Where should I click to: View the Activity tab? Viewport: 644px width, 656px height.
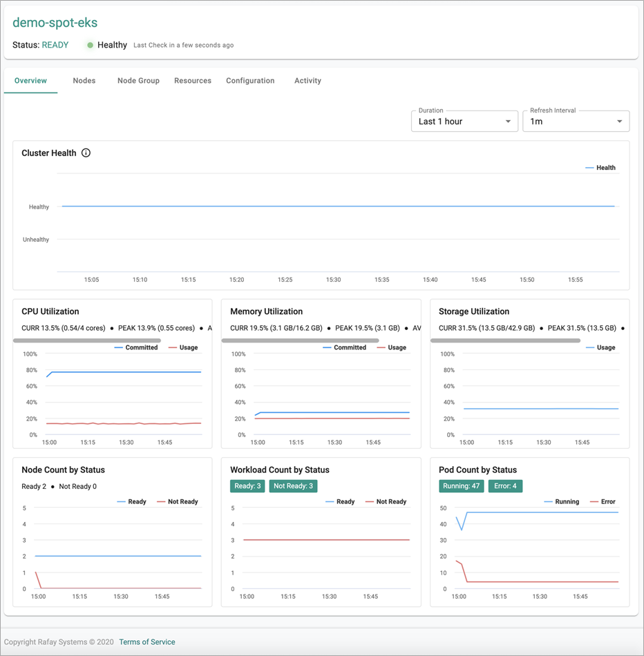[x=307, y=81]
